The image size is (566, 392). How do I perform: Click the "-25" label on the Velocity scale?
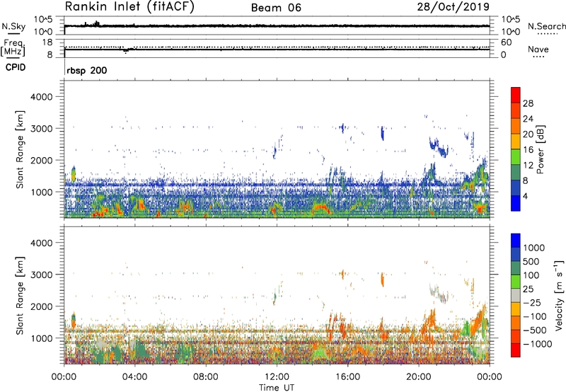click(x=533, y=303)
